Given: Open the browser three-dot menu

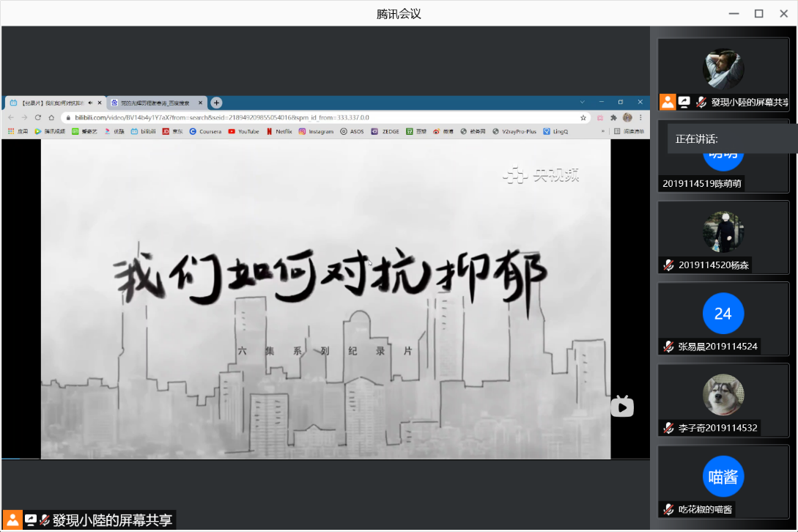Looking at the screenshot, I should click(x=641, y=117).
